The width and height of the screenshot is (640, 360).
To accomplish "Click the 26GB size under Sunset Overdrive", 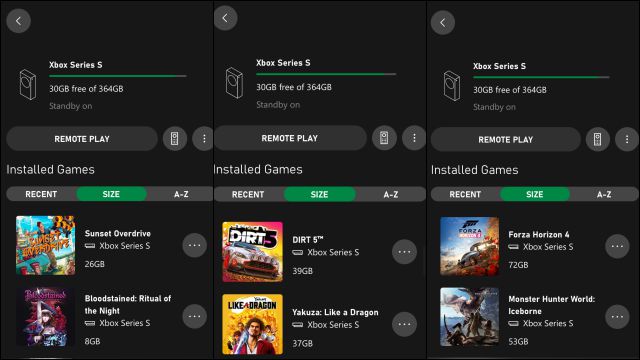I will (94, 264).
